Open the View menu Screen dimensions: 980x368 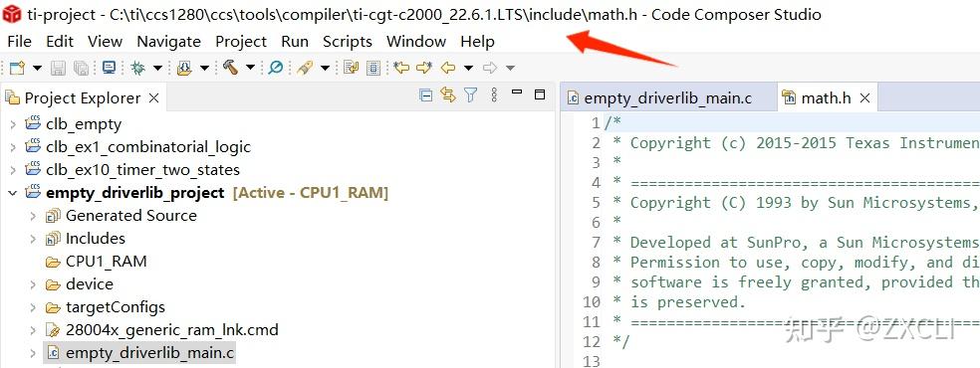tap(105, 41)
